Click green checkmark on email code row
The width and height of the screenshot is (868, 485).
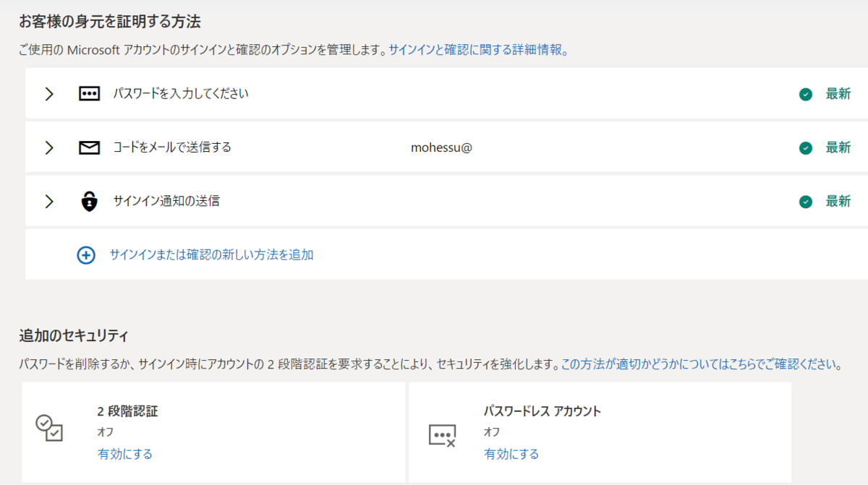tap(806, 148)
